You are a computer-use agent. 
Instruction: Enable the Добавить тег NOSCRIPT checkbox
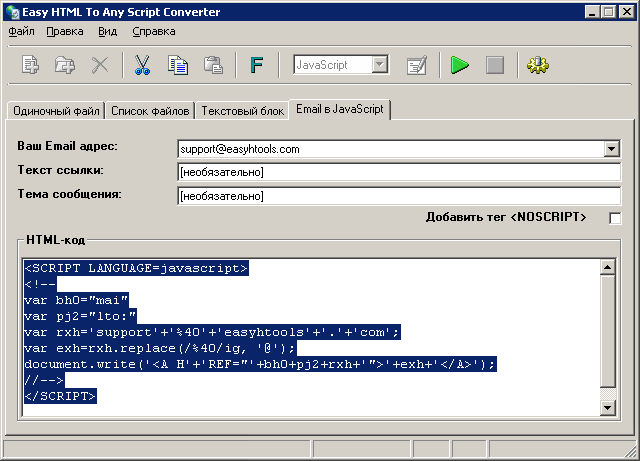pyautogui.click(x=615, y=218)
